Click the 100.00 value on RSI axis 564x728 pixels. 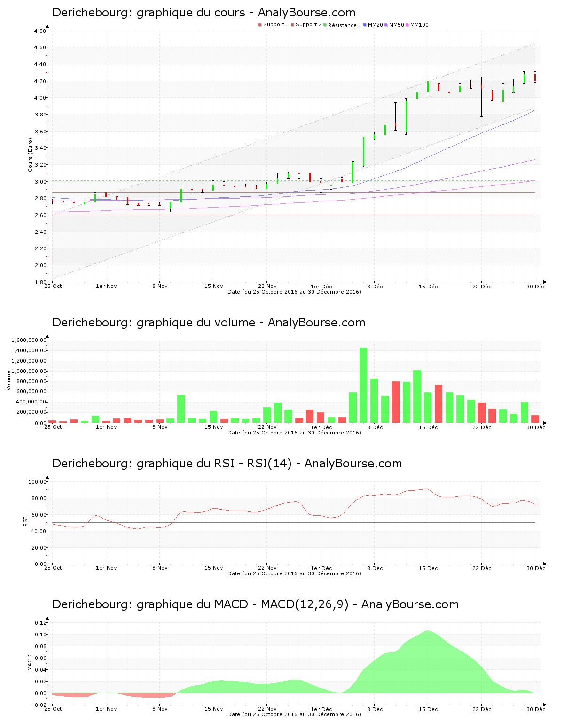(x=37, y=482)
